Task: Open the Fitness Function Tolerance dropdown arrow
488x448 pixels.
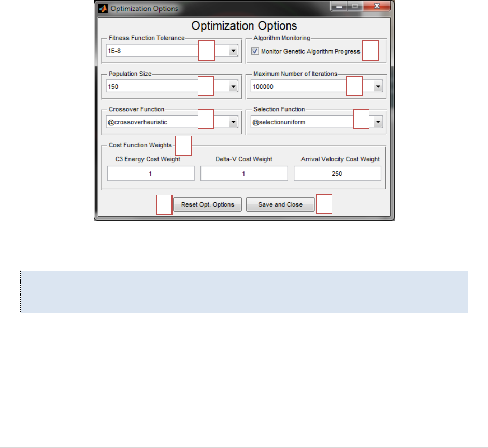Action: tap(233, 51)
